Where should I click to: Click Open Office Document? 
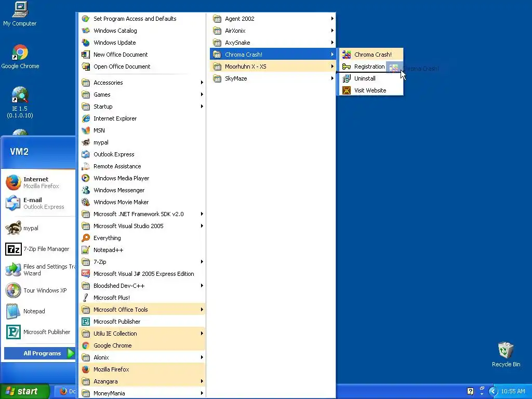point(142,66)
